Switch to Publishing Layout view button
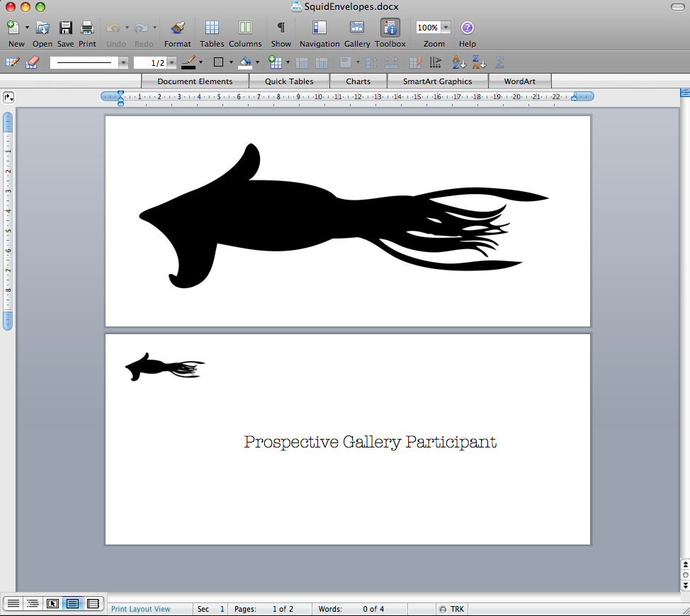Image resolution: width=690 pixels, height=616 pixels. click(x=53, y=604)
